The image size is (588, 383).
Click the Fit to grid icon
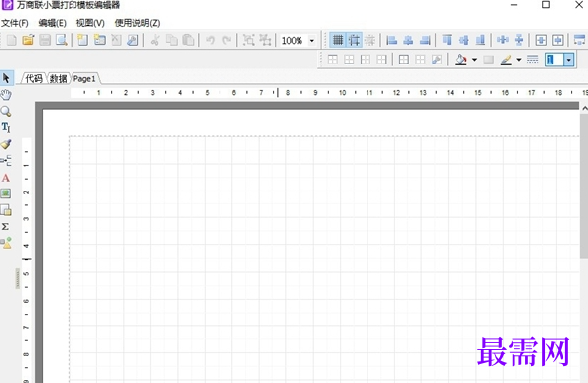(370, 40)
